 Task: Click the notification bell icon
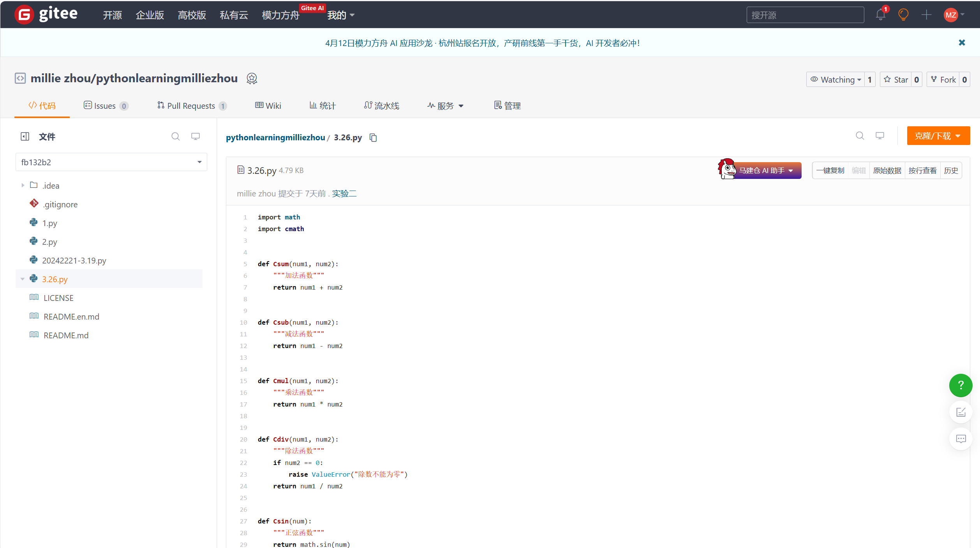880,15
